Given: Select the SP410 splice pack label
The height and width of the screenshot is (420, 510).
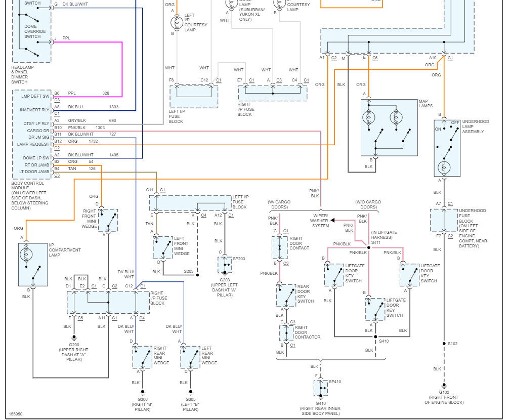Looking at the screenshot, I should (x=335, y=382).
